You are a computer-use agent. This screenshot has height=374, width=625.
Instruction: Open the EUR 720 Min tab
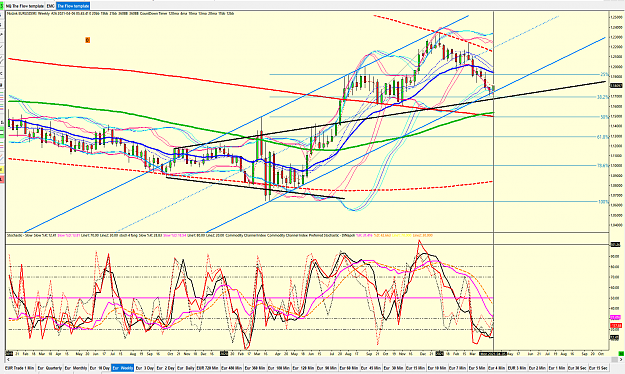[208, 368]
